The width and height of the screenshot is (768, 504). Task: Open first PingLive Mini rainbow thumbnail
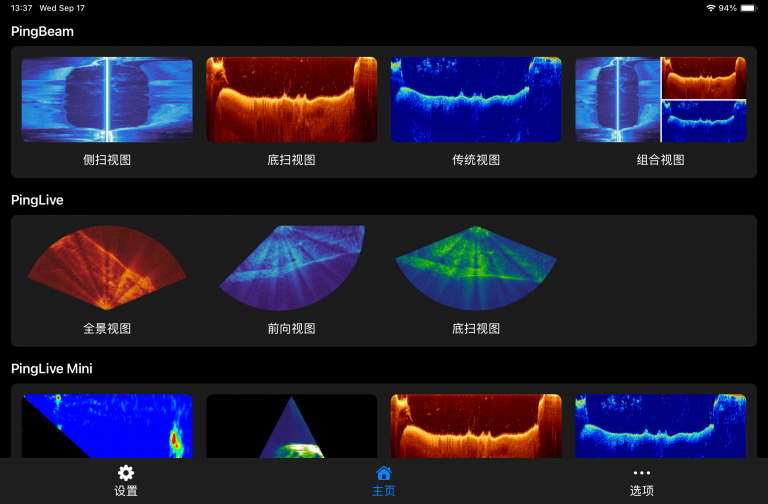click(x=107, y=426)
